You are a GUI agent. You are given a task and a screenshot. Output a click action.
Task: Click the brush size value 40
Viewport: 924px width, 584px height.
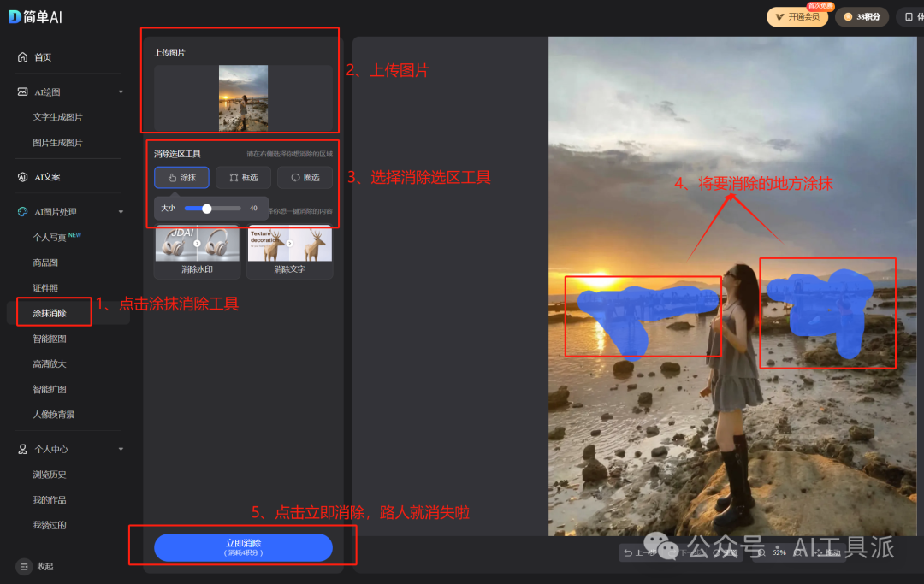point(253,209)
